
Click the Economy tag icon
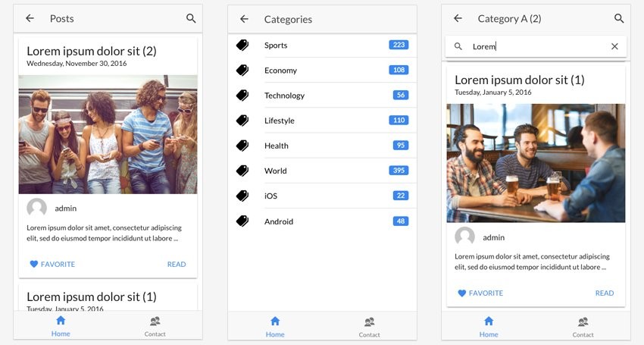click(242, 70)
